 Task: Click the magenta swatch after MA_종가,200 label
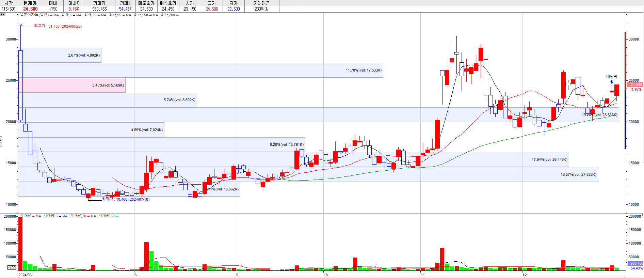click(x=177, y=15)
